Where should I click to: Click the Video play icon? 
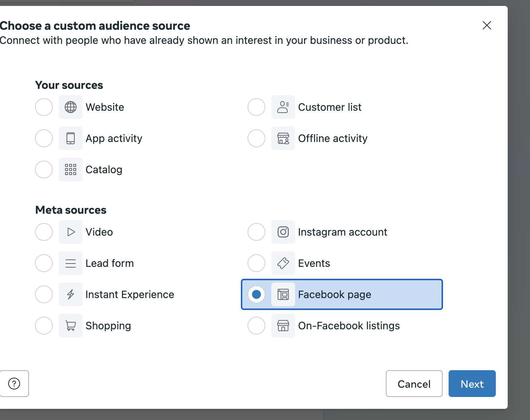[x=71, y=232]
